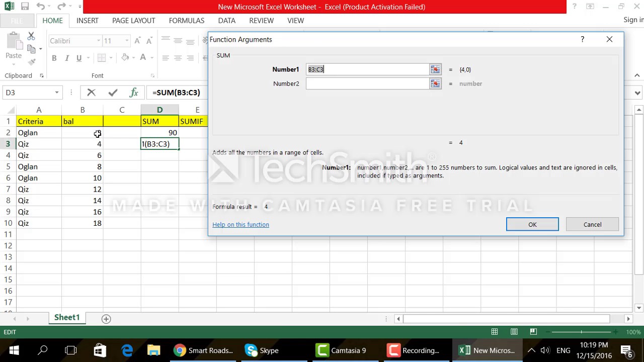Open the Windows Start menu
The width and height of the screenshot is (644, 362).
[14, 350]
